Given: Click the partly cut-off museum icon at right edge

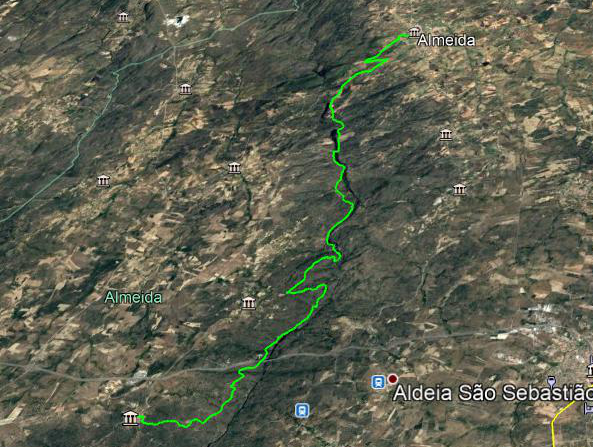Looking at the screenshot, I should [x=589, y=371].
